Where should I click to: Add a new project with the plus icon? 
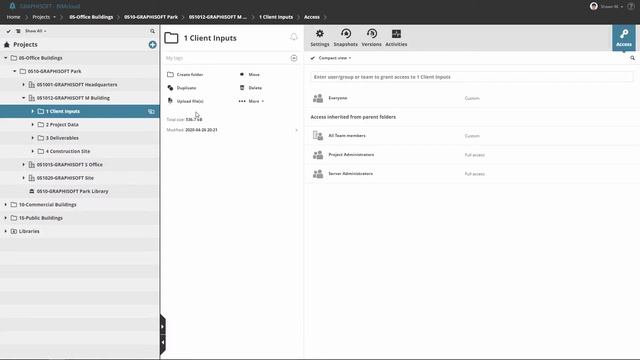(x=152, y=44)
